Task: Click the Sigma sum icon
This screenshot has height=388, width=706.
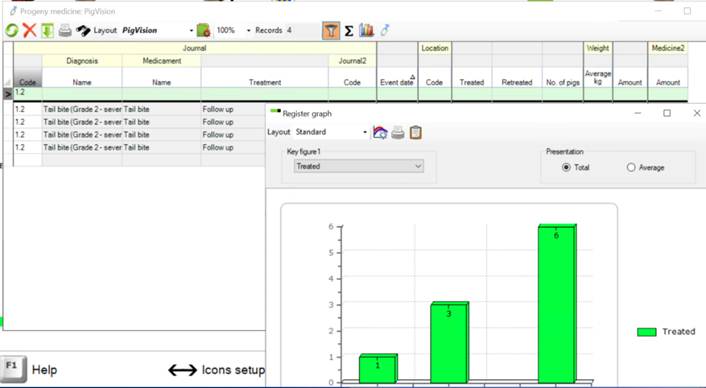Action: (349, 31)
